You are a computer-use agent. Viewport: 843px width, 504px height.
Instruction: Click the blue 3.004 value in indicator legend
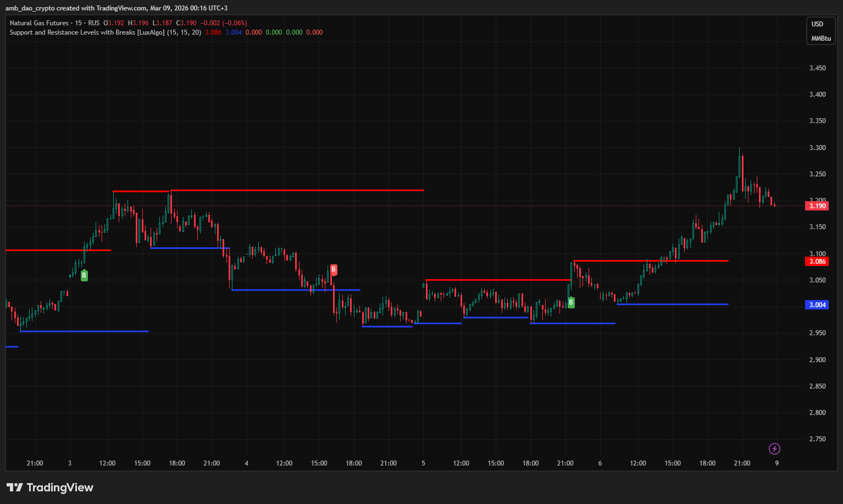pos(234,32)
